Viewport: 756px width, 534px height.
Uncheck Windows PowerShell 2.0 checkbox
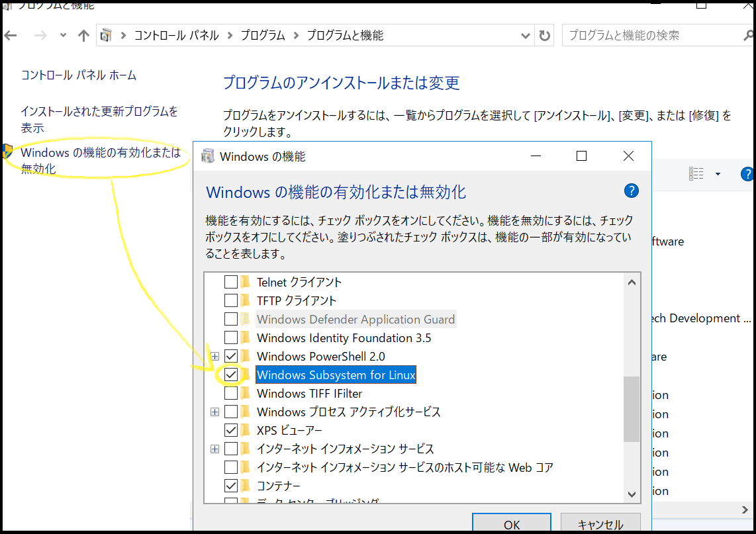(x=231, y=356)
